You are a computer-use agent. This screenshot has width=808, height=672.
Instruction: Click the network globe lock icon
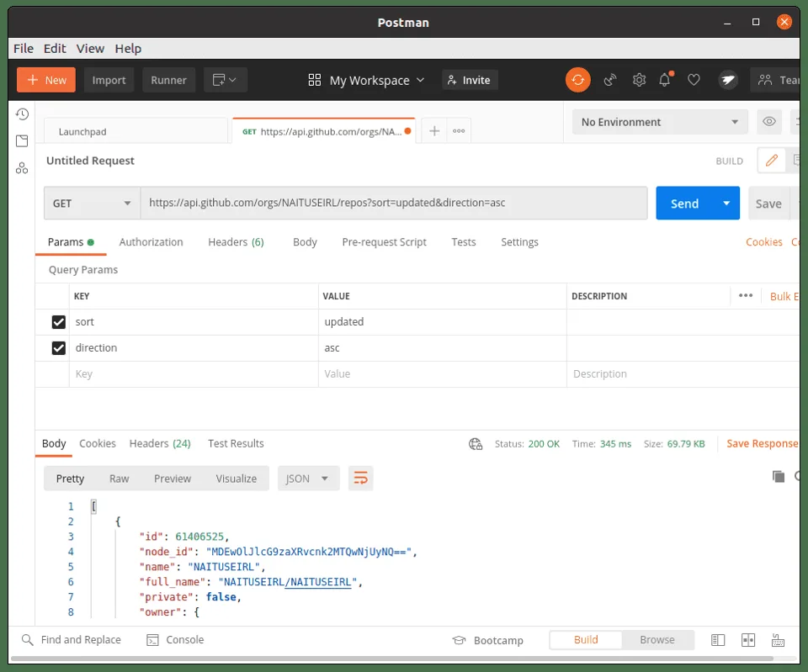[x=475, y=444]
